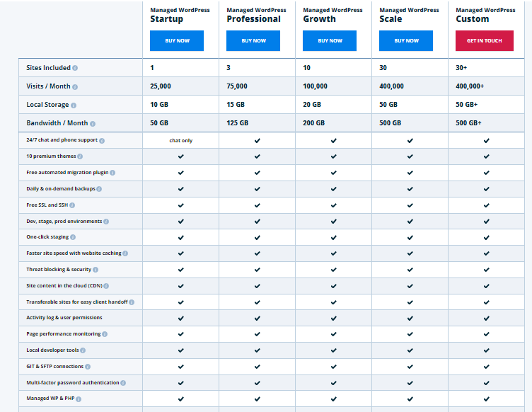532x412 pixels.
Task: Open the Threat blocking & security info icon
Action: (x=96, y=270)
